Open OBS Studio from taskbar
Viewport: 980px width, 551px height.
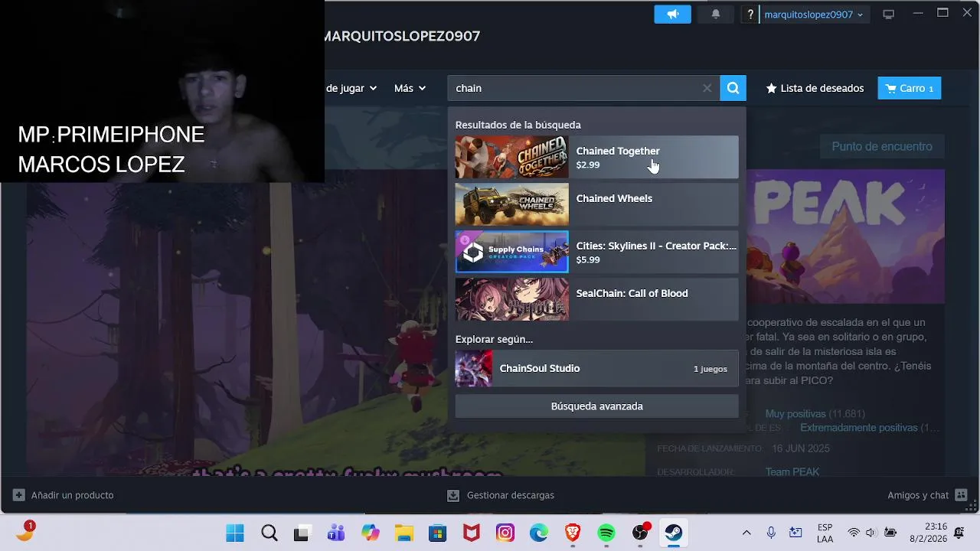click(640, 533)
